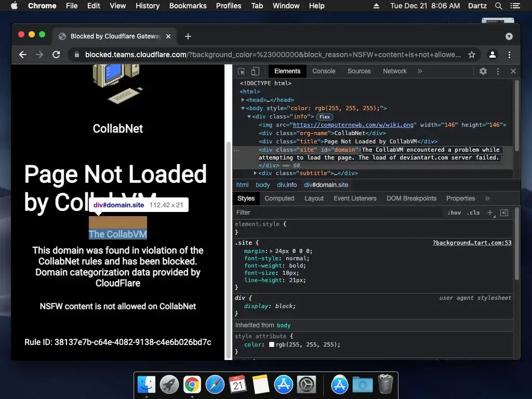Select body in the breadcrumb bar

262,185
